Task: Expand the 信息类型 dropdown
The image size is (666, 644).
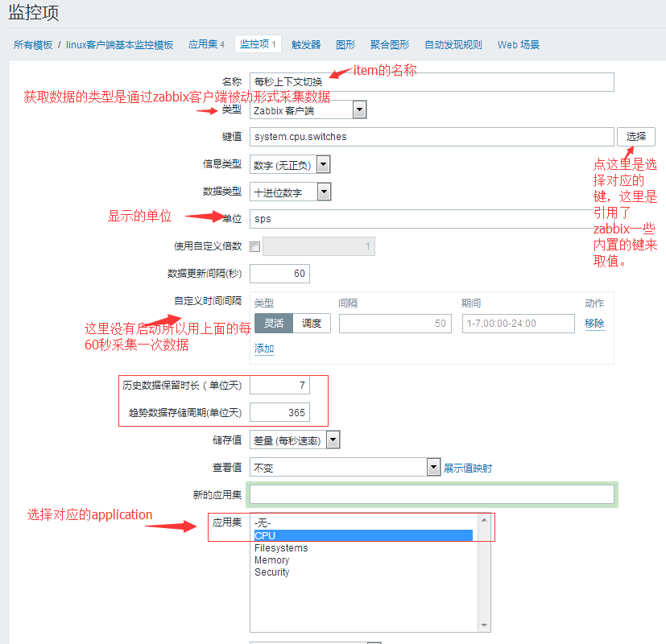Action: click(x=290, y=164)
